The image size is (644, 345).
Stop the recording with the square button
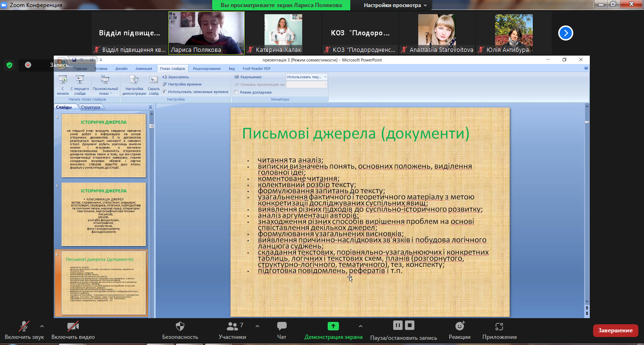[410, 325]
